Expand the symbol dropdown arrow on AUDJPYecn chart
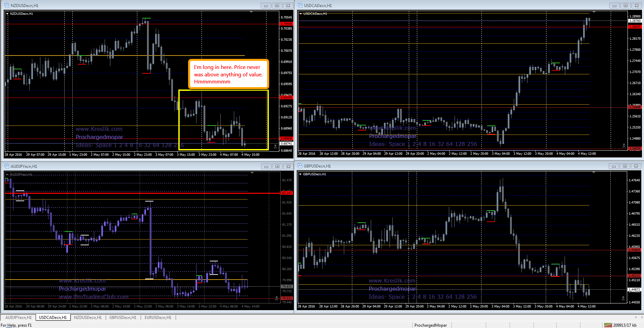 tap(7, 175)
